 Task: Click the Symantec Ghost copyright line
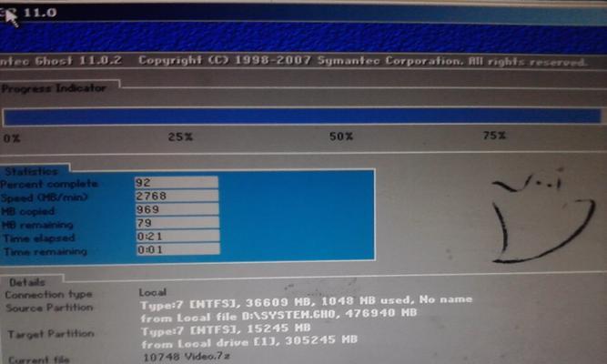[293, 61]
